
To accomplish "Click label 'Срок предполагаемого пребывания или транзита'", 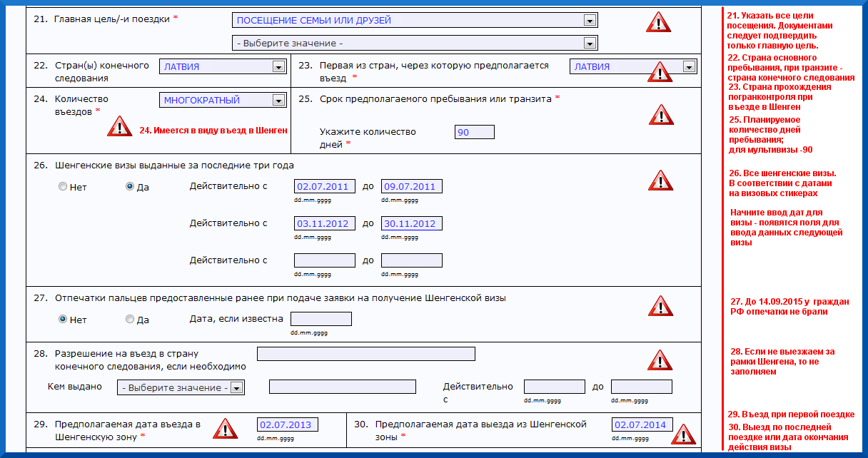I will point(436,98).
